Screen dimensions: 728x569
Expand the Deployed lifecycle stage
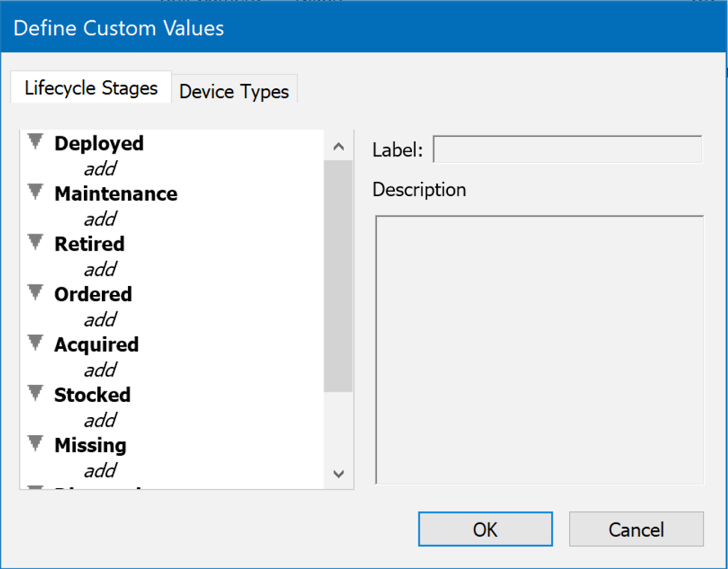coord(35,141)
